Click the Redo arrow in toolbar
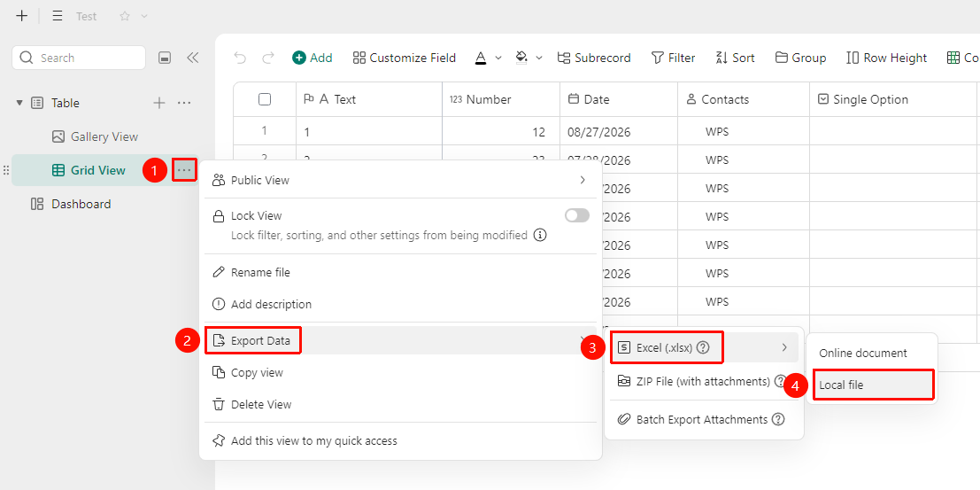The height and width of the screenshot is (490, 980). (x=268, y=58)
